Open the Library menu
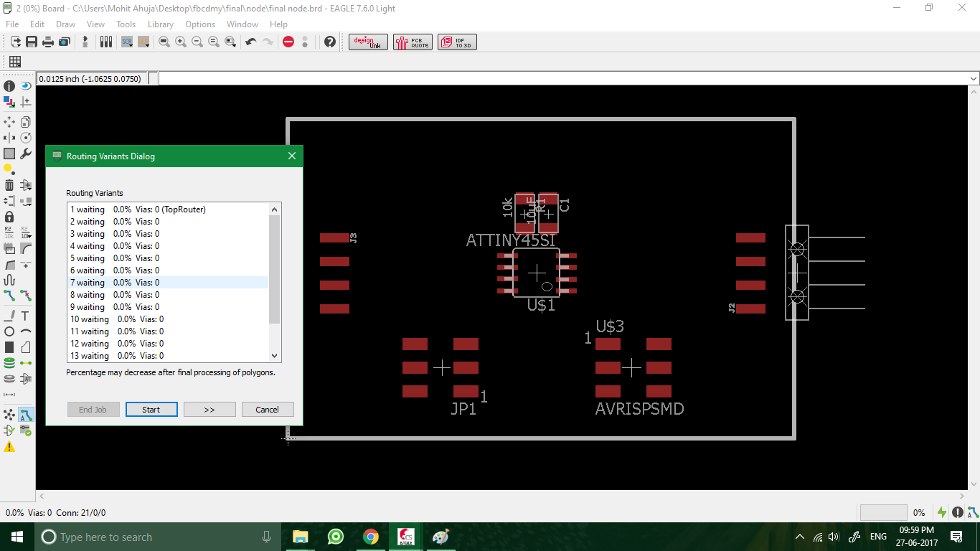The image size is (980, 551). [x=161, y=24]
